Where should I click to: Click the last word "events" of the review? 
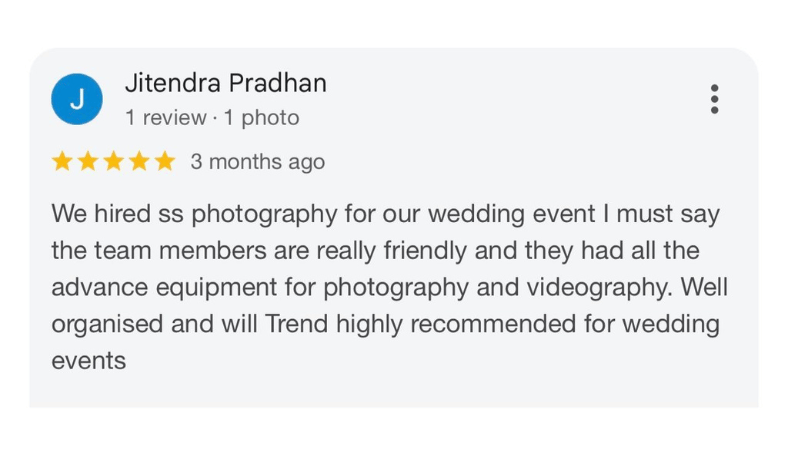88,361
